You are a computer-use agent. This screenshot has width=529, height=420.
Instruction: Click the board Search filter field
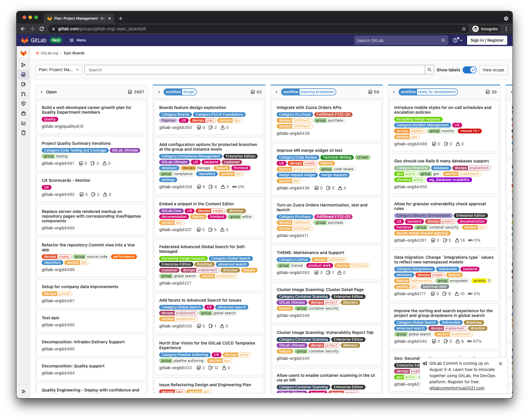coord(255,70)
